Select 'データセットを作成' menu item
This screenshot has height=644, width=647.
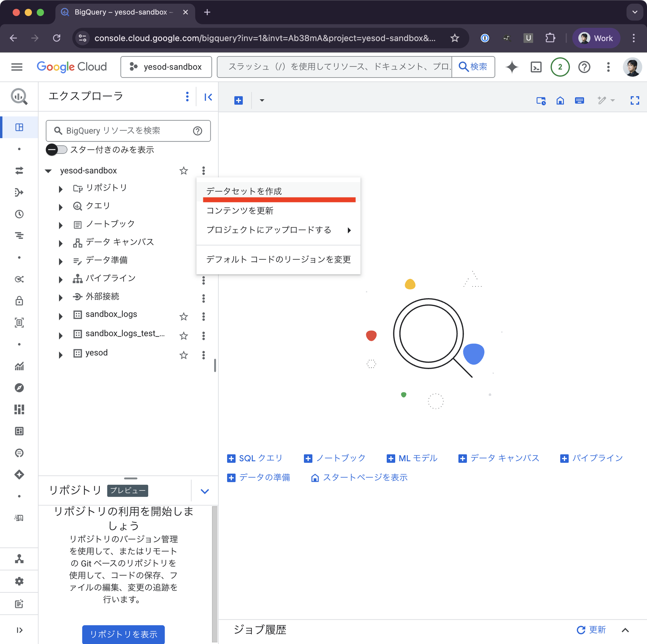tap(278, 191)
